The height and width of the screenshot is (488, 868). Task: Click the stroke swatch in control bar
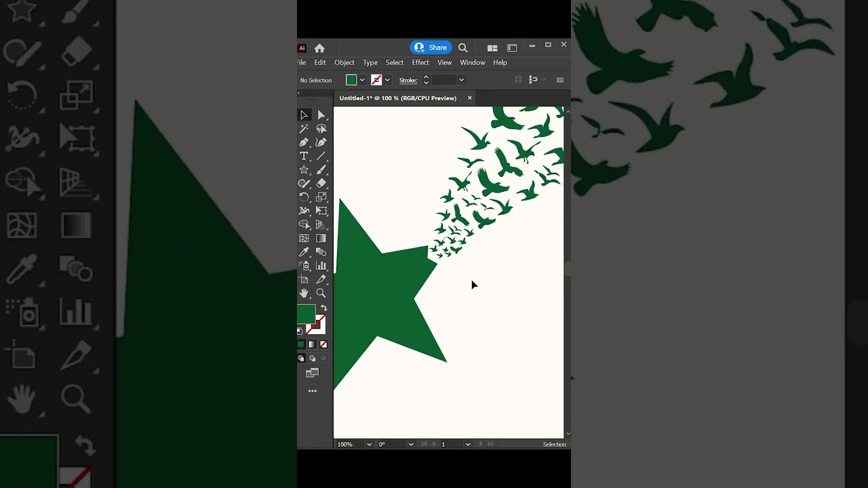click(376, 80)
